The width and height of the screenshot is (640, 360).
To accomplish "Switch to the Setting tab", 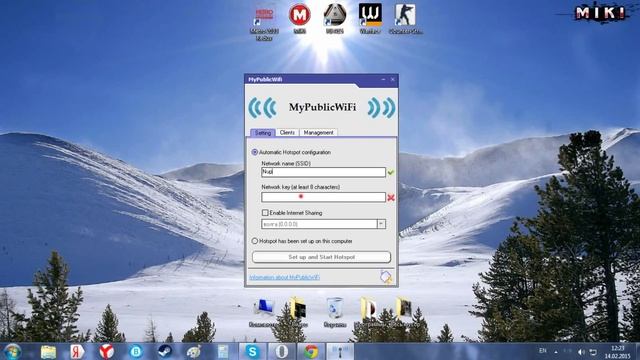I will tap(263, 133).
